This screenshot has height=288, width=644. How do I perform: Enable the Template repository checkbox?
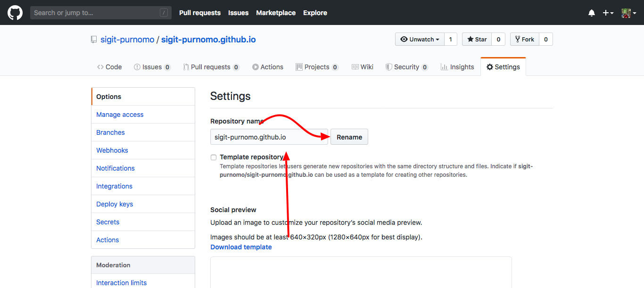pos(214,157)
